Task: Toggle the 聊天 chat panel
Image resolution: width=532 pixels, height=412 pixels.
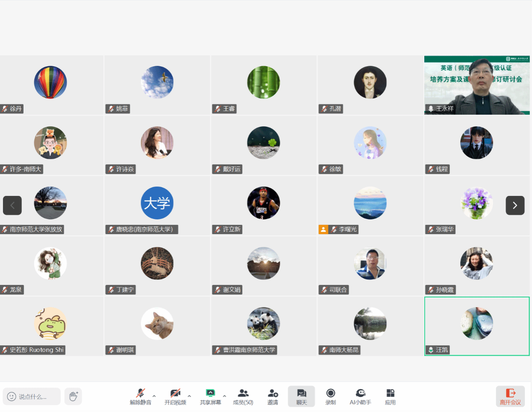Action: pos(301,396)
